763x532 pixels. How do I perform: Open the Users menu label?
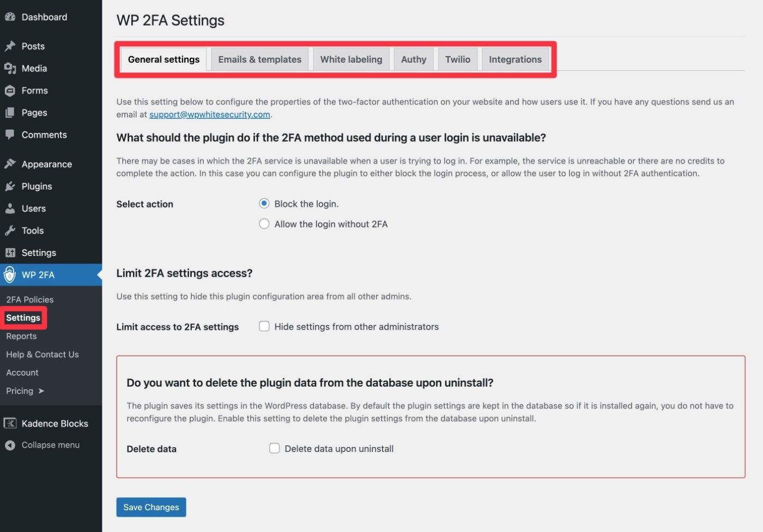tap(34, 209)
